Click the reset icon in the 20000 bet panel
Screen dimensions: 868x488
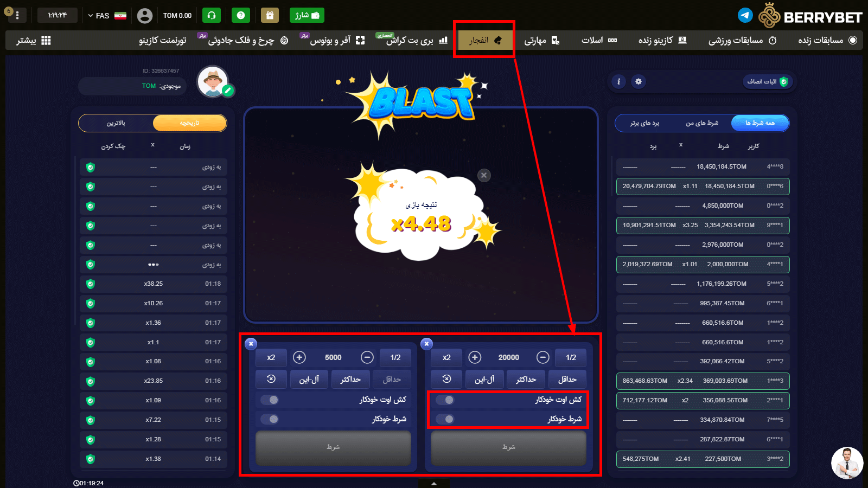(446, 379)
